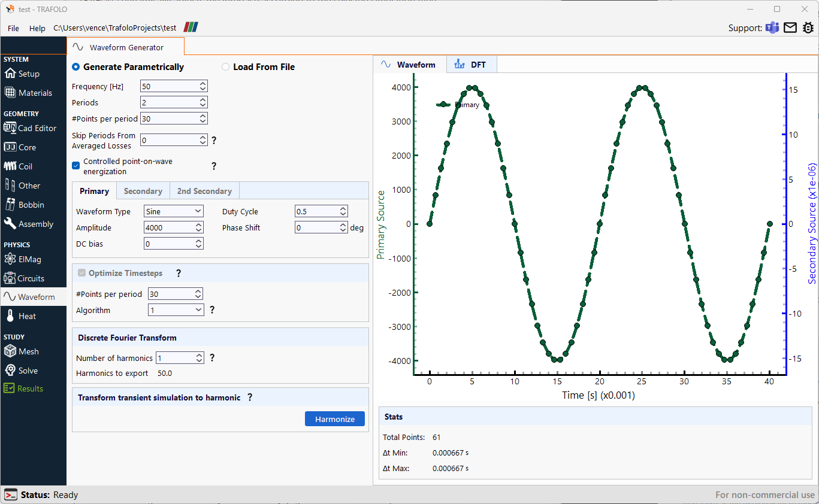The width and height of the screenshot is (819, 504).
Task: Open the Waveform Type dropdown
Action: point(174,211)
